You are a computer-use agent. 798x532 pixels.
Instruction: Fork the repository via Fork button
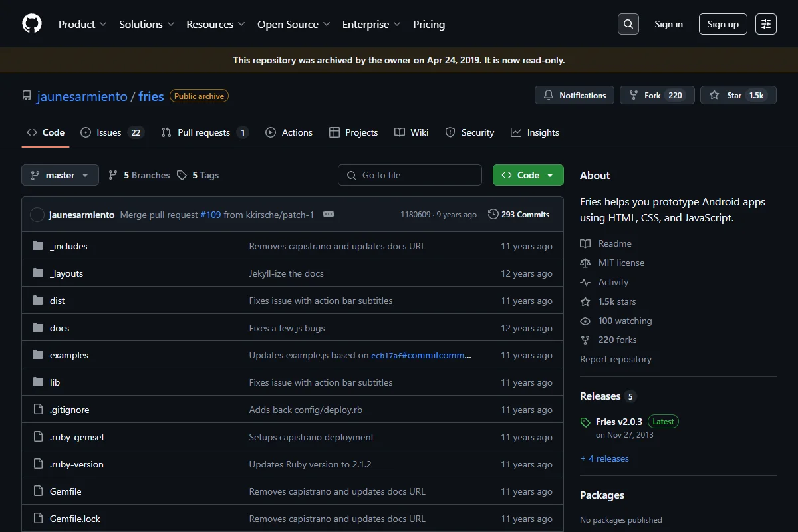[657, 95]
